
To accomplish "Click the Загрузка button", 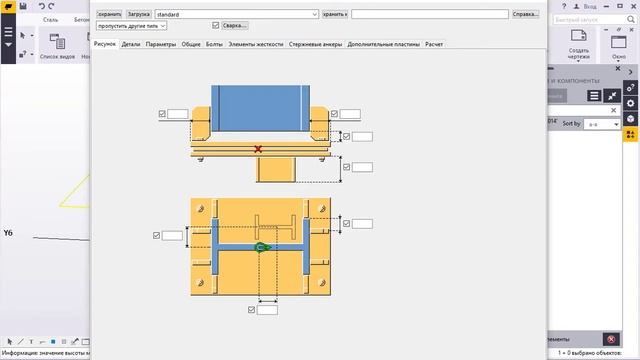I will (x=139, y=14).
